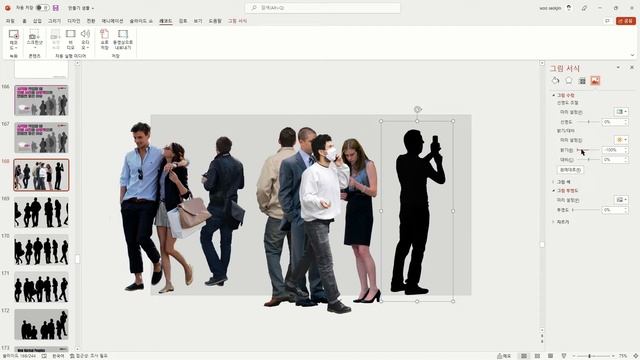Click the pen sketch icon in title bar

[584, 8]
